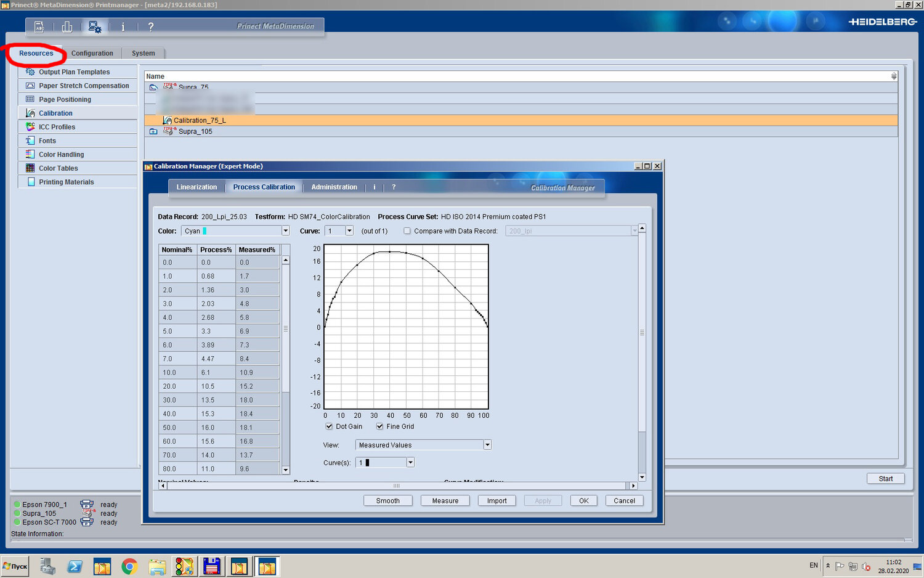This screenshot has height=578, width=924.
Task: Open the job list document toolbar icon
Action: (x=39, y=26)
